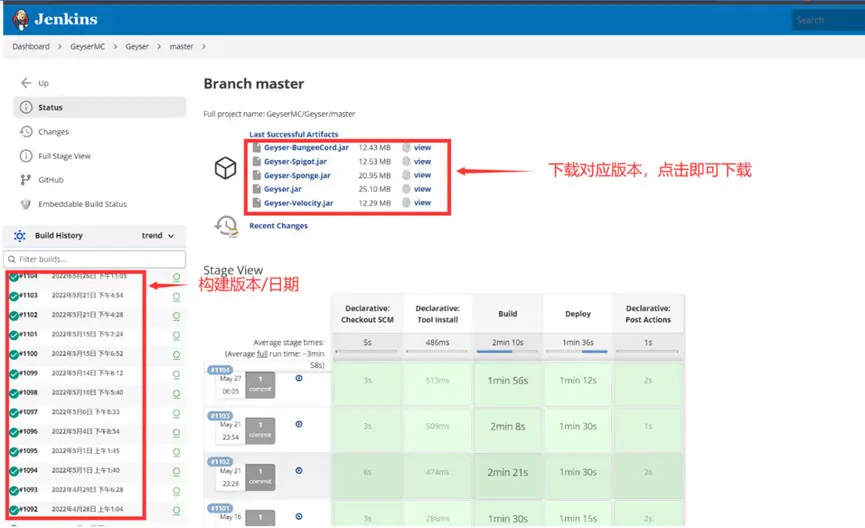Click the Search box in header
Image resolution: width=865 pixels, height=528 pixels.
(827, 20)
